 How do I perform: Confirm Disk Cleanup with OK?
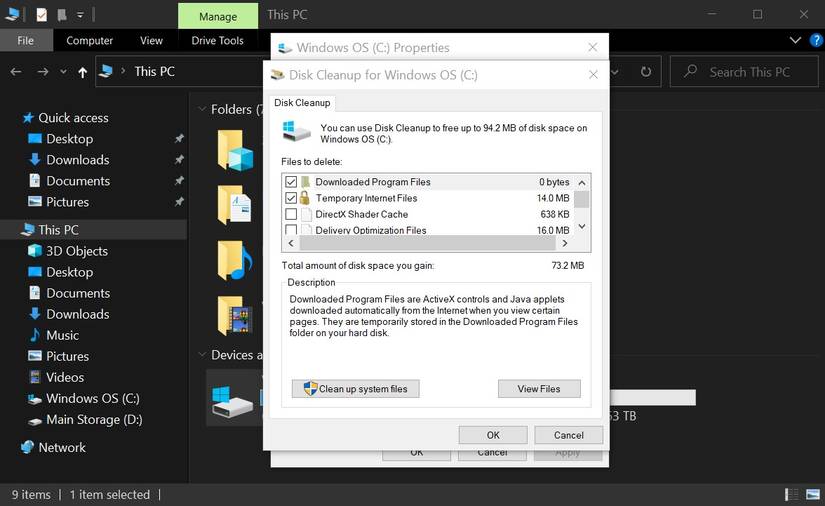pos(493,435)
